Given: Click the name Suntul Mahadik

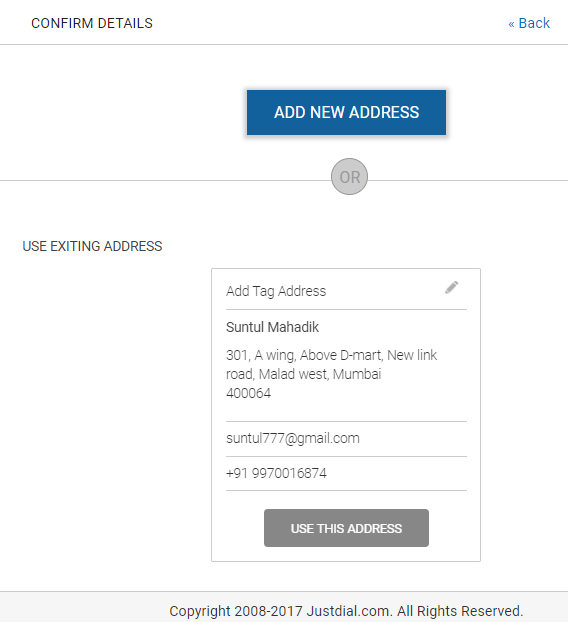Looking at the screenshot, I should (x=272, y=327).
